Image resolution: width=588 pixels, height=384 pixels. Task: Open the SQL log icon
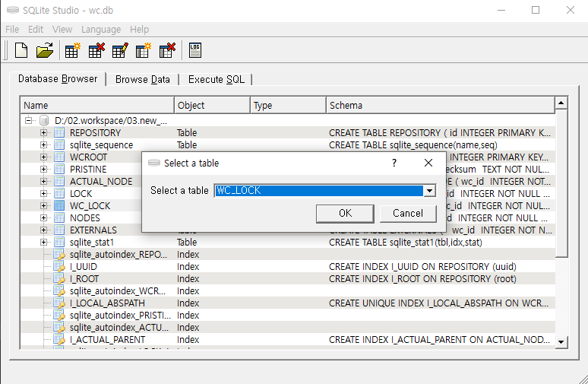195,50
